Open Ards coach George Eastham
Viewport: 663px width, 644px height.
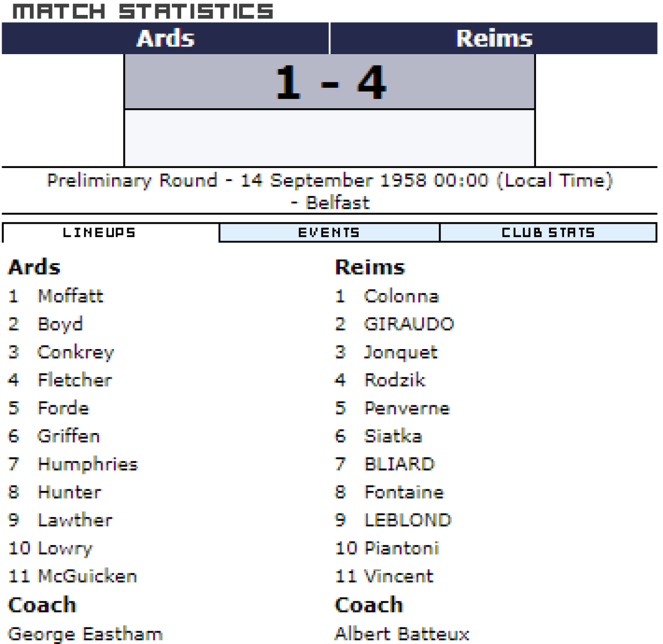[86, 634]
